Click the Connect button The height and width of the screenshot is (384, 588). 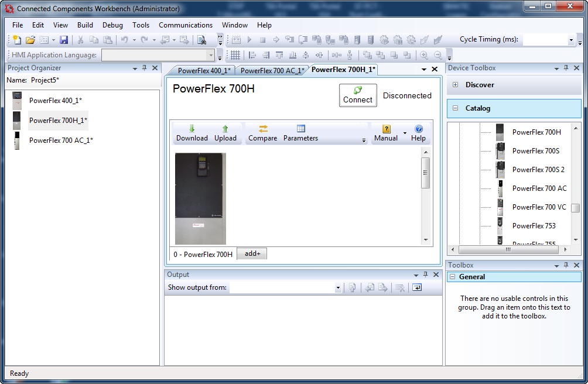click(358, 95)
